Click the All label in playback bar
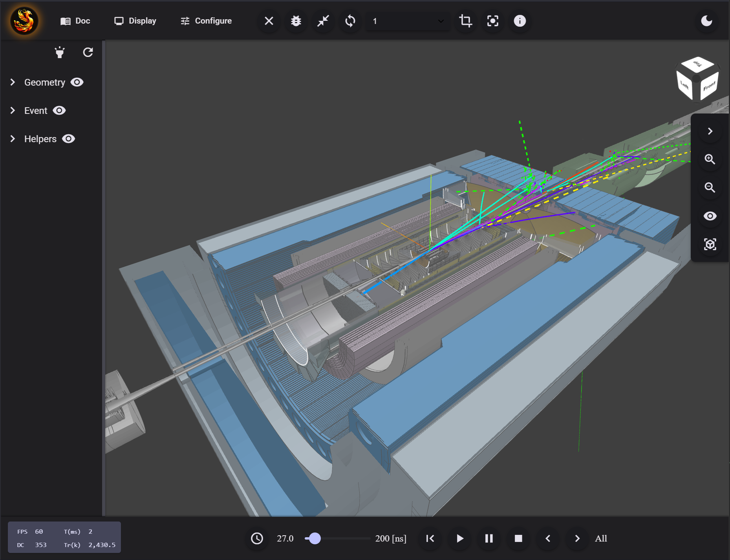This screenshot has width=730, height=560. (x=601, y=538)
